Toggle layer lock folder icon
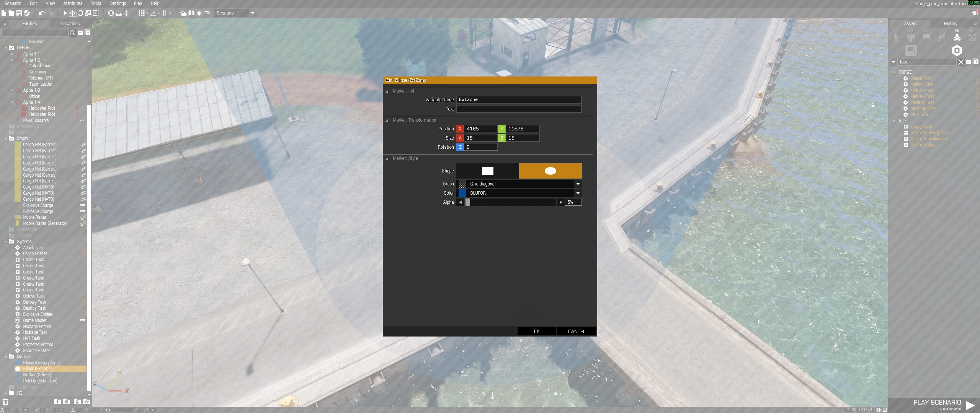 [x=77, y=402]
